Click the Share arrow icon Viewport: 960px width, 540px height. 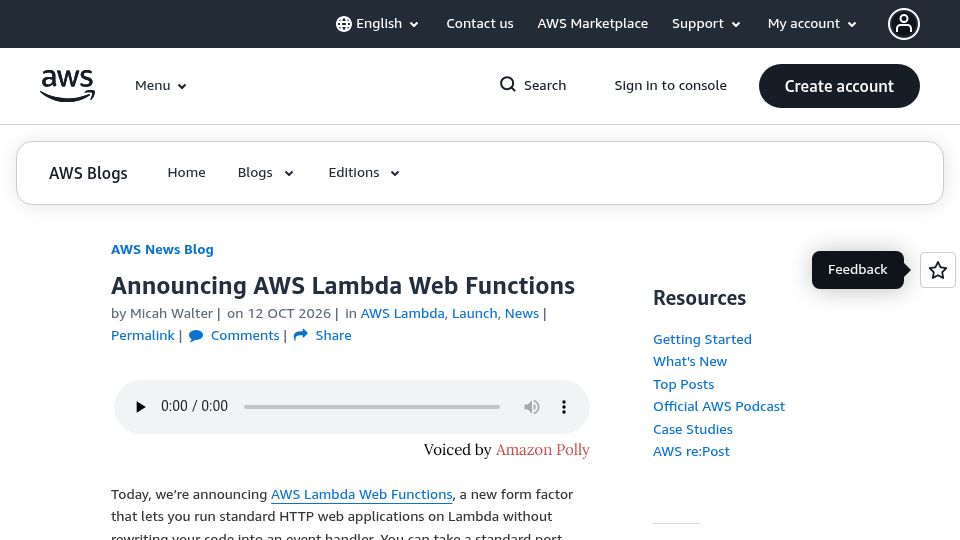tap(301, 335)
